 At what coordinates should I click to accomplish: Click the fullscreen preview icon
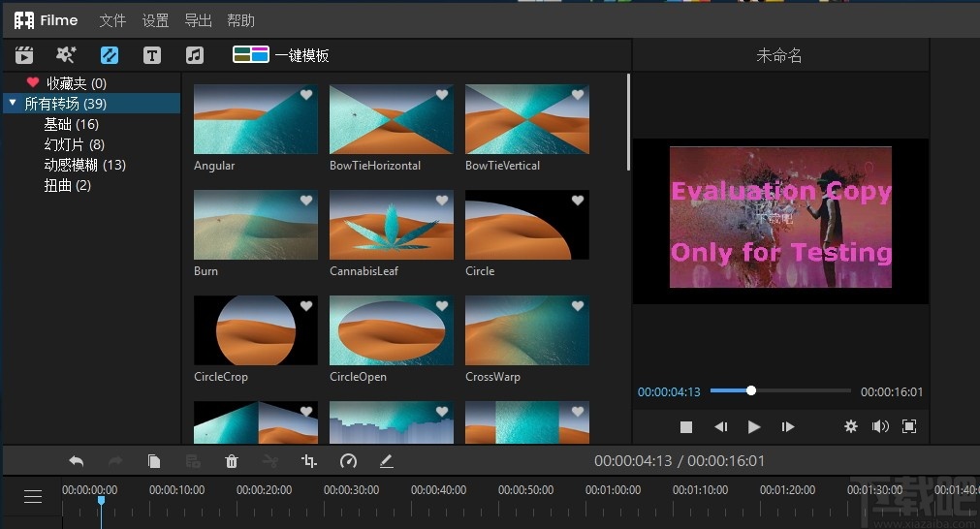tap(909, 426)
